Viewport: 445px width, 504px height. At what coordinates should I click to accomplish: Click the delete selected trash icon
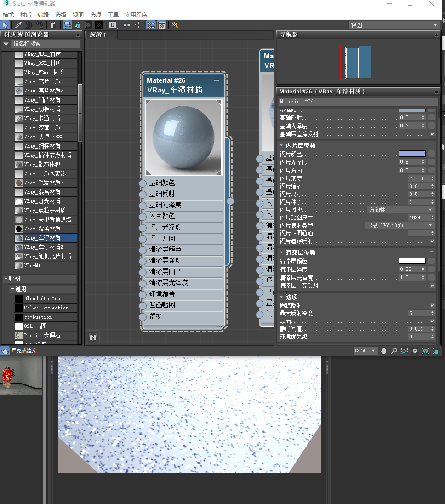(53, 25)
